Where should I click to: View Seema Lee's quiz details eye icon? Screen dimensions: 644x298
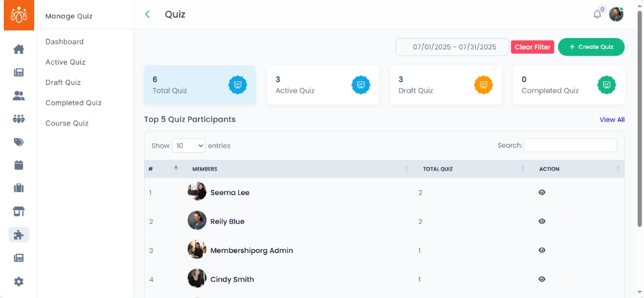[542, 192]
